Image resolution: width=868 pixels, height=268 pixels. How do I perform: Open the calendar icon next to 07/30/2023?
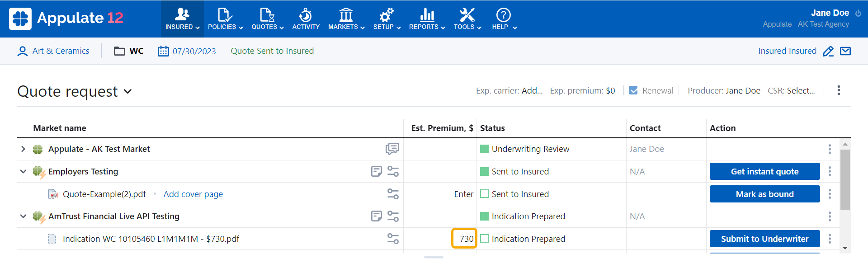[x=163, y=51]
